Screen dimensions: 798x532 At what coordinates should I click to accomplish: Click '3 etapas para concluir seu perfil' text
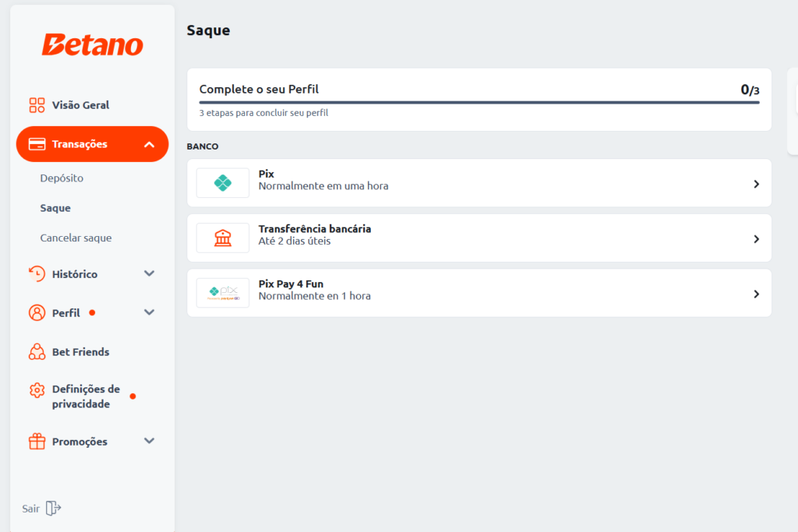(x=263, y=113)
